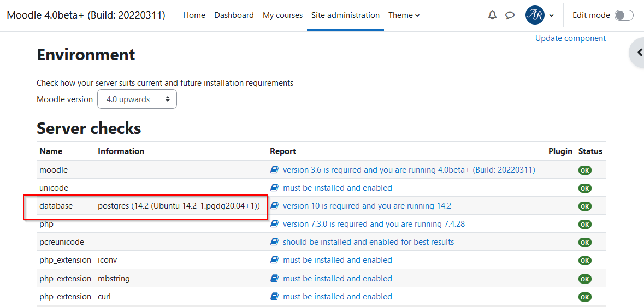
Task: Click the Moodle 4.0beta+ site title
Action: pos(86,15)
